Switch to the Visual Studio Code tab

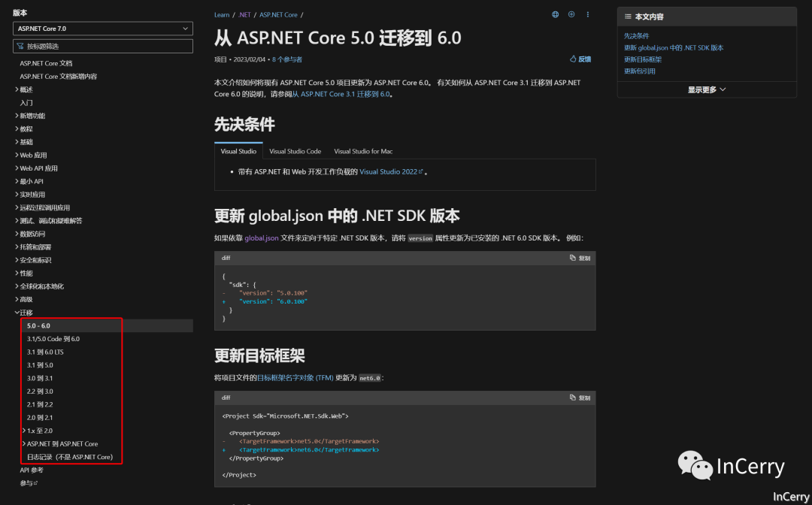295,151
